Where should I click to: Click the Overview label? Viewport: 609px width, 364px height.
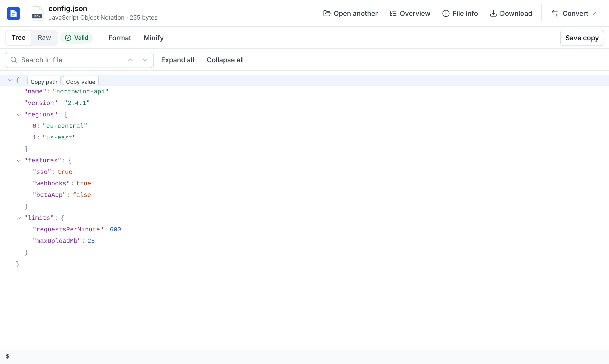tap(415, 13)
